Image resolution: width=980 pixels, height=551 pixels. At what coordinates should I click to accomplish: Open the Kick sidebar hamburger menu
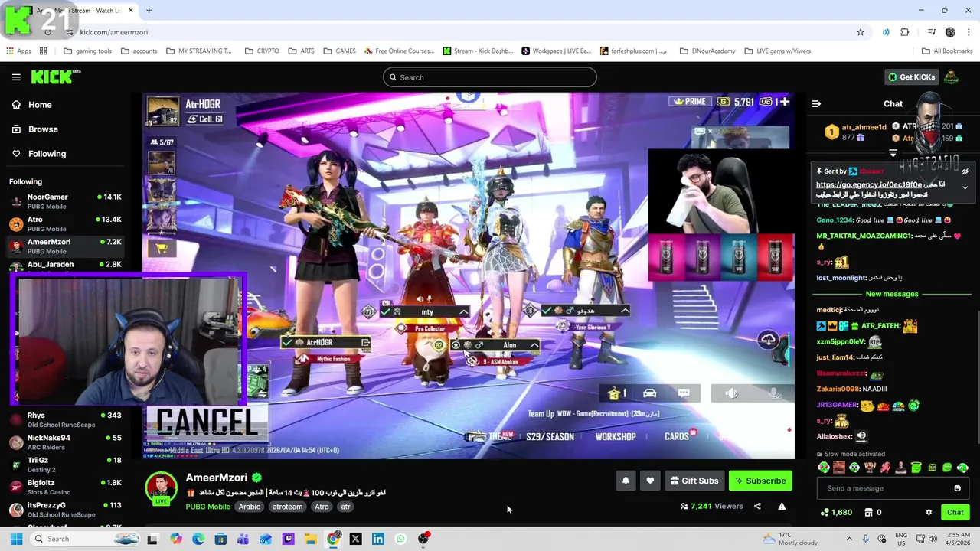[x=16, y=77]
